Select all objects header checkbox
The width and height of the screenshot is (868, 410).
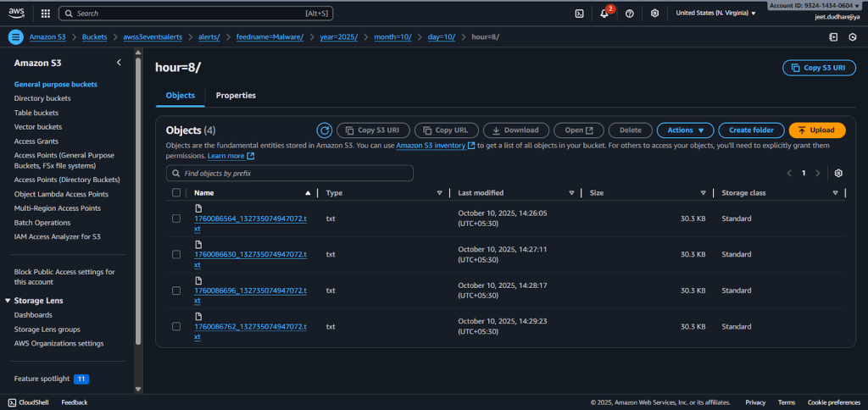pos(176,192)
